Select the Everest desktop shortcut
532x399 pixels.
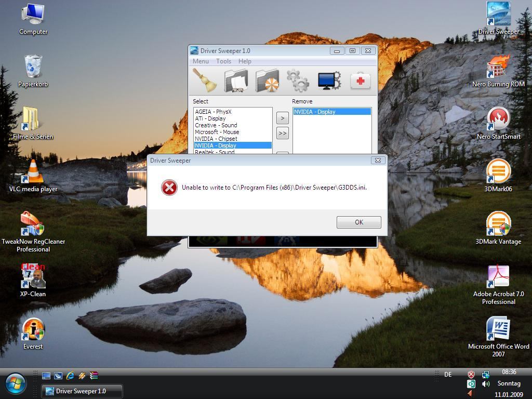(33, 334)
